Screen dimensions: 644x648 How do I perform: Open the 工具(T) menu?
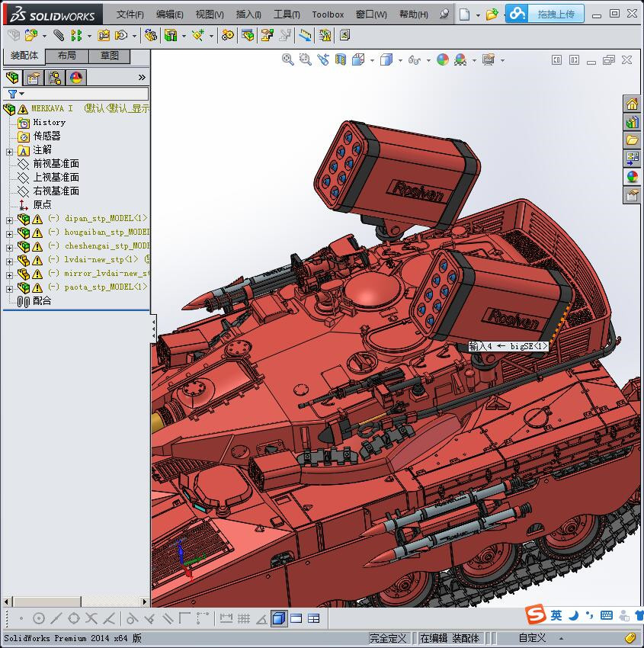click(287, 14)
